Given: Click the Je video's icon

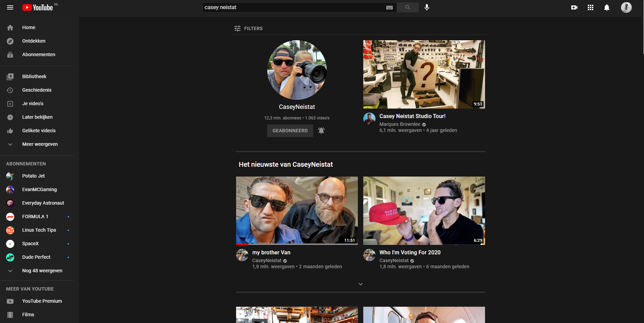Looking at the screenshot, I should pyautogui.click(x=10, y=103).
